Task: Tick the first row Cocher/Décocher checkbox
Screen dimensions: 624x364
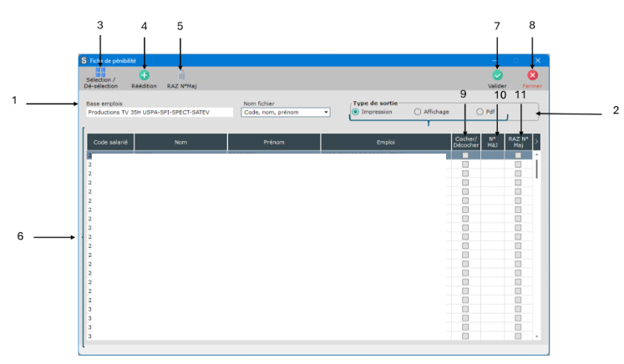Action: click(465, 155)
